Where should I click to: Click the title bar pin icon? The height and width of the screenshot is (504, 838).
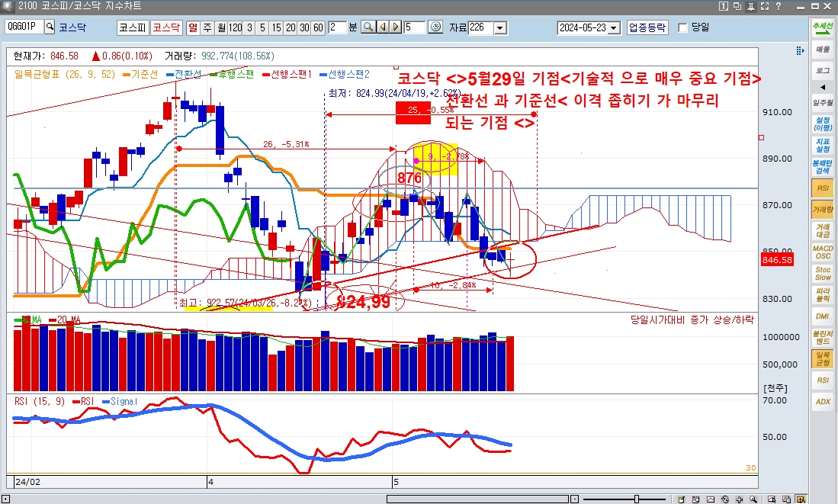[x=751, y=6]
